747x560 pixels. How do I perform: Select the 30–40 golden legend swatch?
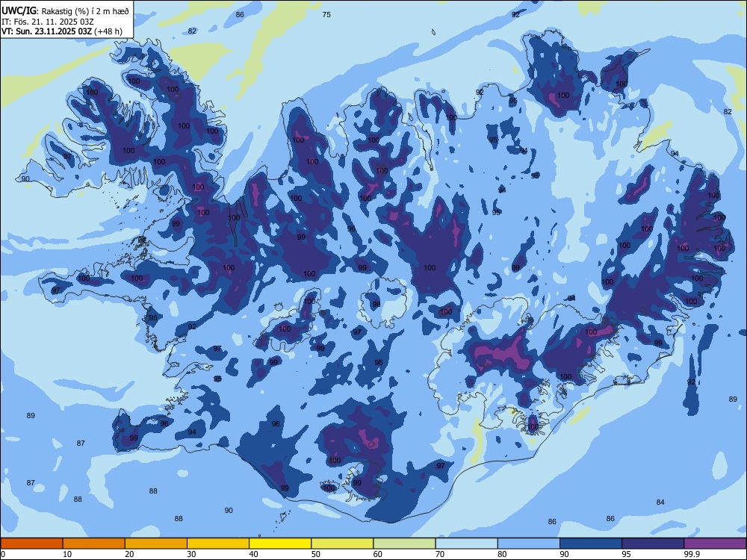pos(218,544)
